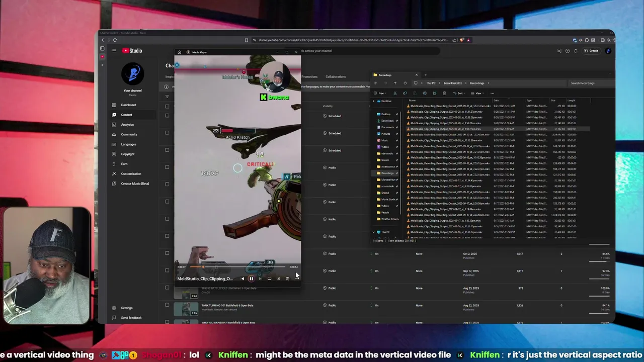Image resolution: width=644 pixels, height=362 pixels.
Task: Open Analytics in YouTube Studio sidebar
Action: click(x=127, y=125)
